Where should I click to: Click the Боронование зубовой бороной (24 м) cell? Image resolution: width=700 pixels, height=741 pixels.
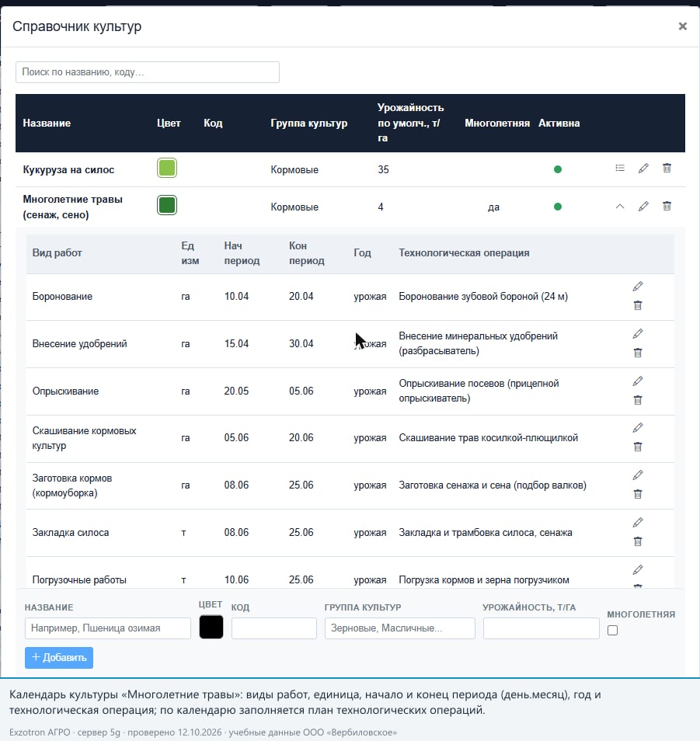coord(483,296)
